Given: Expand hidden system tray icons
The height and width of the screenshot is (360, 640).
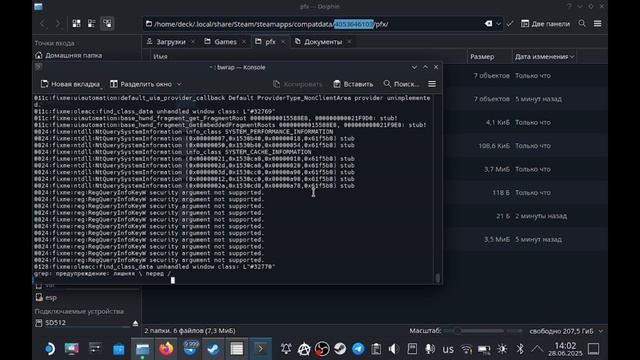Looking at the screenshot, I should click(537, 349).
